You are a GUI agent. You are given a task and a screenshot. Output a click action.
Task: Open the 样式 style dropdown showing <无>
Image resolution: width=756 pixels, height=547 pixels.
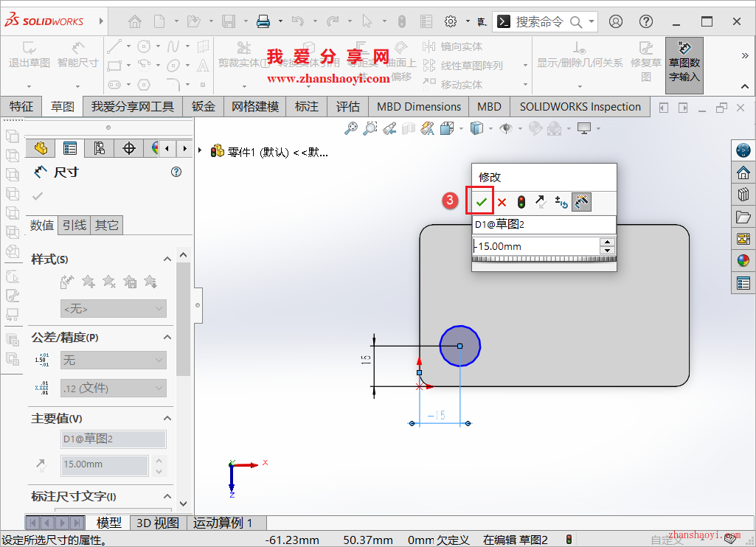click(x=113, y=308)
